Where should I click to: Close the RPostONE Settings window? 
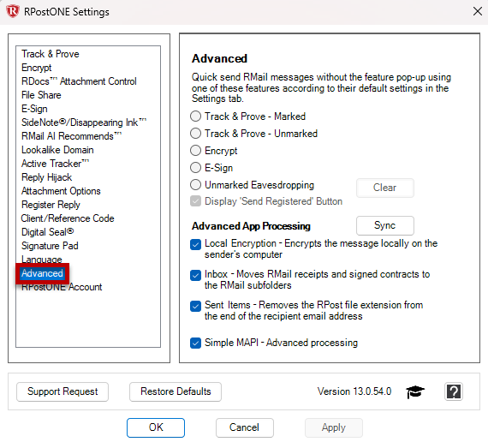tap(478, 11)
